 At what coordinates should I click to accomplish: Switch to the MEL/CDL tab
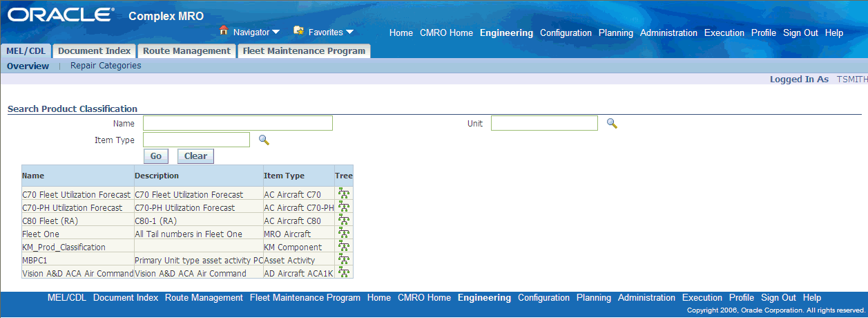pyautogui.click(x=26, y=50)
